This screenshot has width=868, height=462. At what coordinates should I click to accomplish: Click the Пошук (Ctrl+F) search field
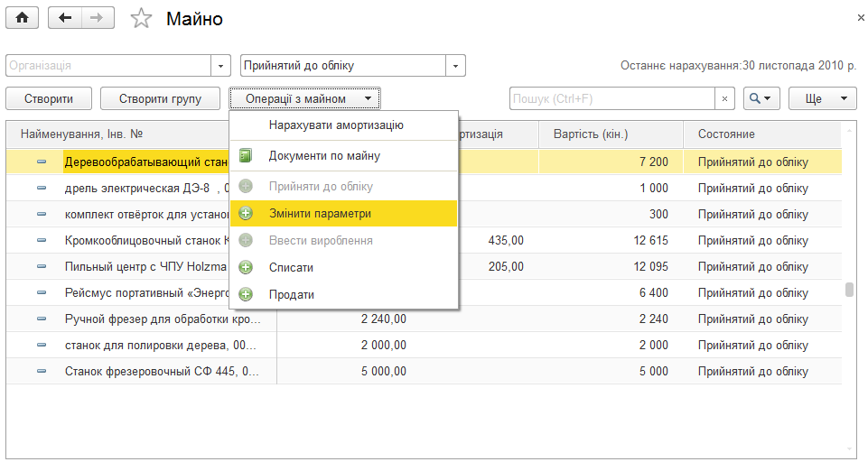coord(612,98)
